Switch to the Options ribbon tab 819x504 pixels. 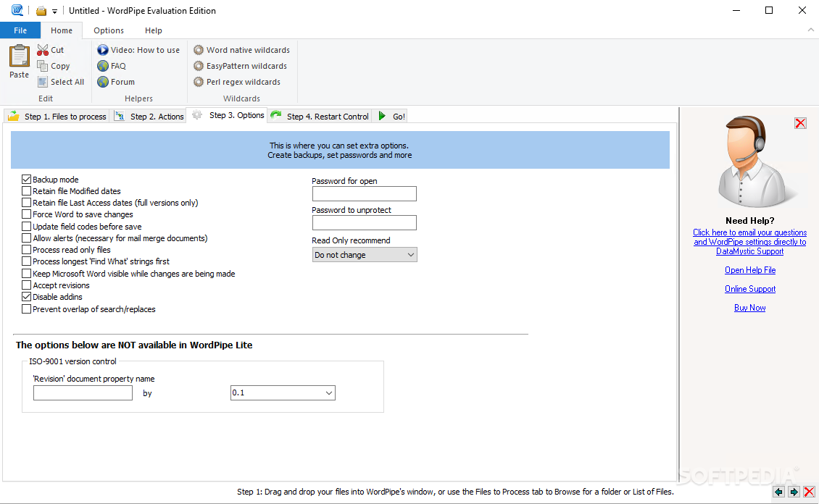pos(109,30)
